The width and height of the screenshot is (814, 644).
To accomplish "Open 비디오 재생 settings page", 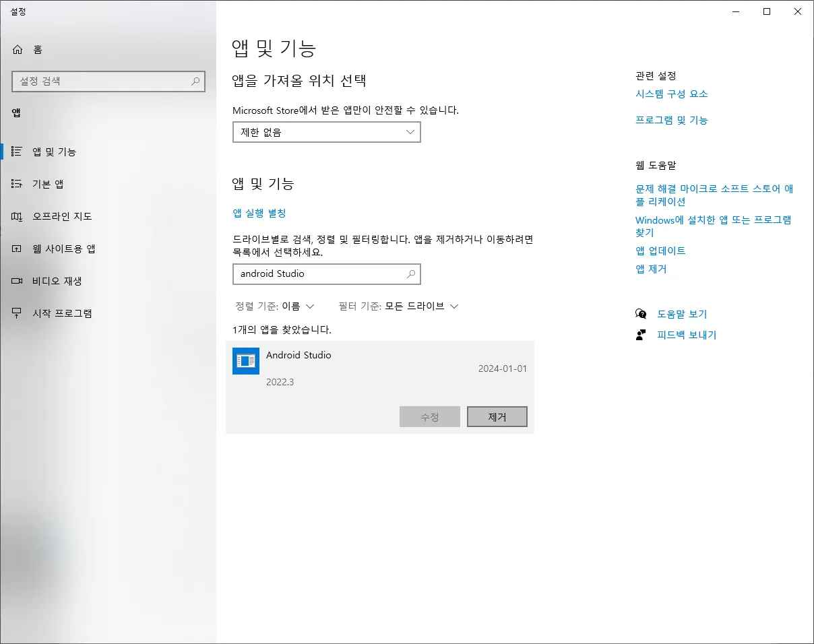I will (x=108, y=281).
